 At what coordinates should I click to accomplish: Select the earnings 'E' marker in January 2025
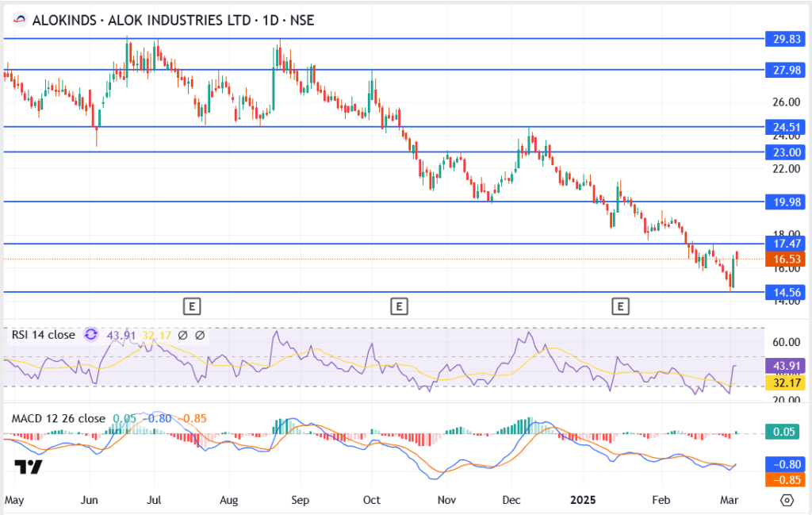coord(620,305)
